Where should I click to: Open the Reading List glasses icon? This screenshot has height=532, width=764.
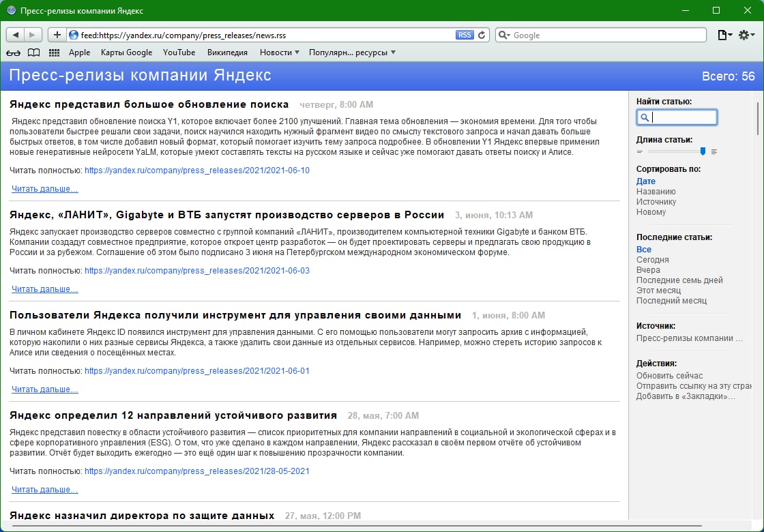point(13,53)
